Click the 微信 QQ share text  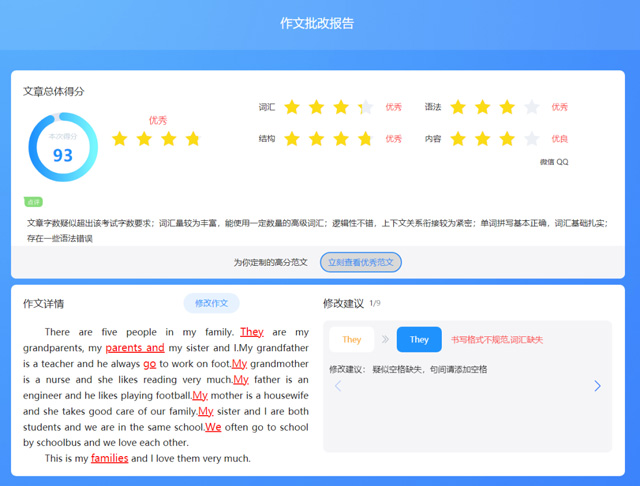(x=554, y=161)
